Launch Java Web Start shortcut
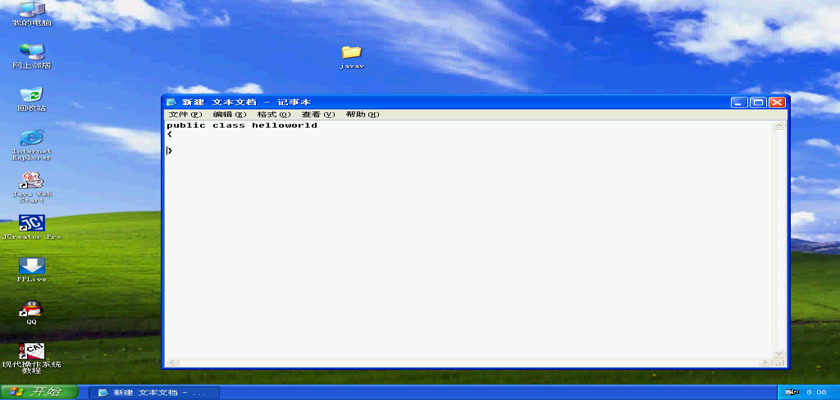Viewport: 840px width, 400px height. click(x=32, y=187)
